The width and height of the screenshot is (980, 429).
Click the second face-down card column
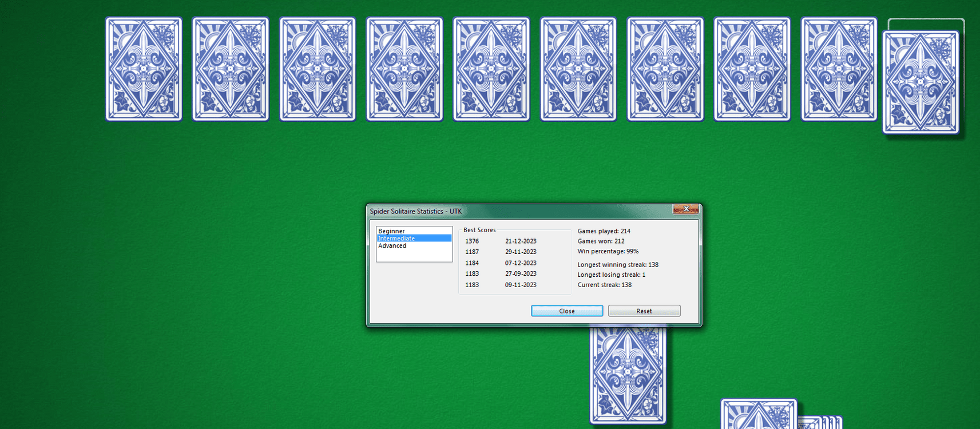click(x=231, y=69)
